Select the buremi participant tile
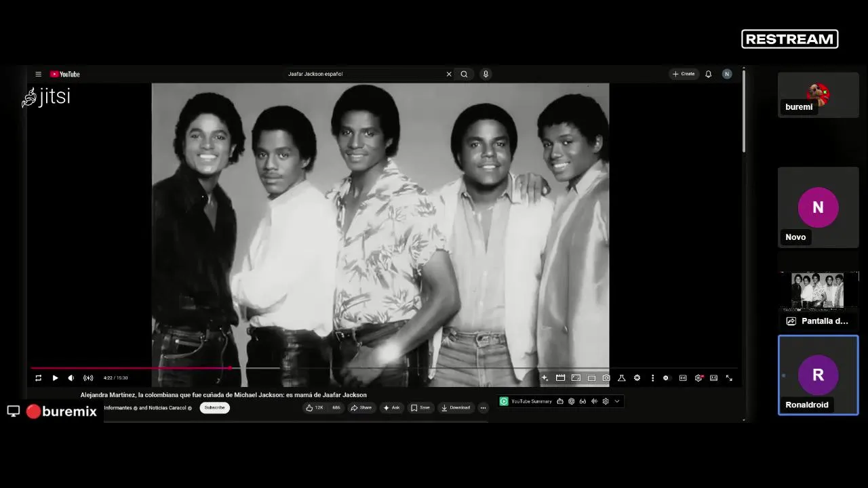Screen dimensions: 868x488 click(x=818, y=95)
